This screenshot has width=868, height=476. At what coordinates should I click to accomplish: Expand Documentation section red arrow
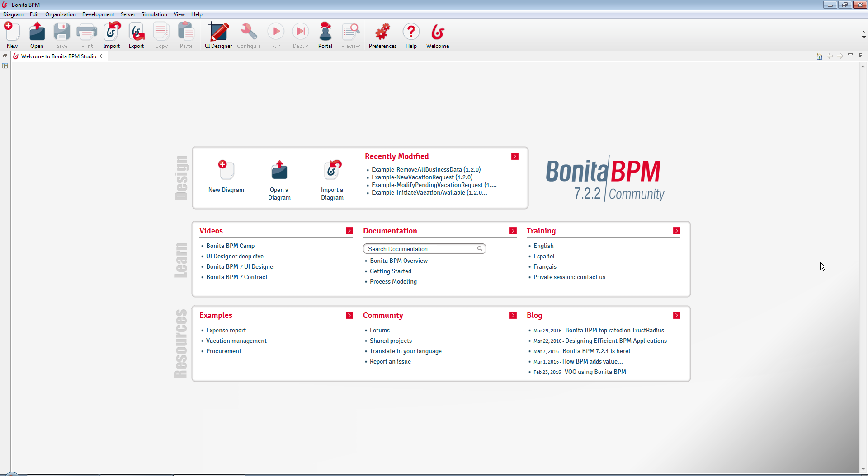point(513,231)
